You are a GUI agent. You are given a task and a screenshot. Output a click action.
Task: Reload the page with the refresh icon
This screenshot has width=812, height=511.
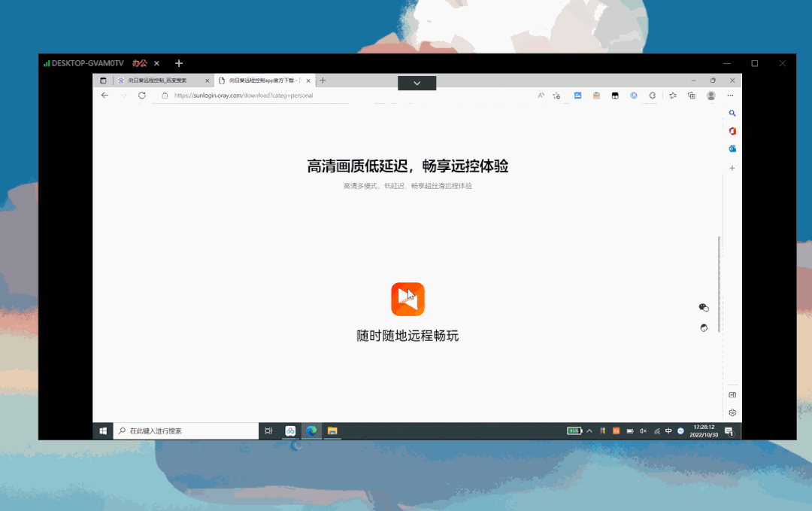(x=142, y=96)
